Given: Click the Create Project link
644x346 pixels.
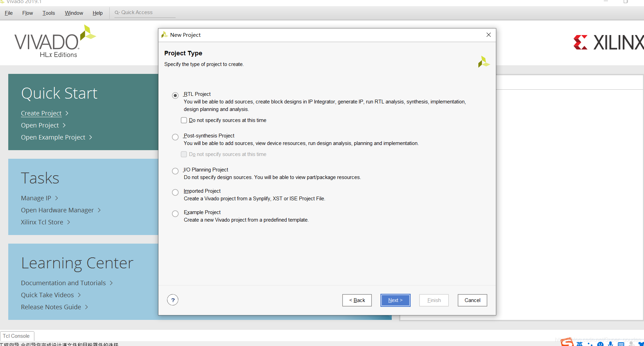Looking at the screenshot, I should pos(41,113).
